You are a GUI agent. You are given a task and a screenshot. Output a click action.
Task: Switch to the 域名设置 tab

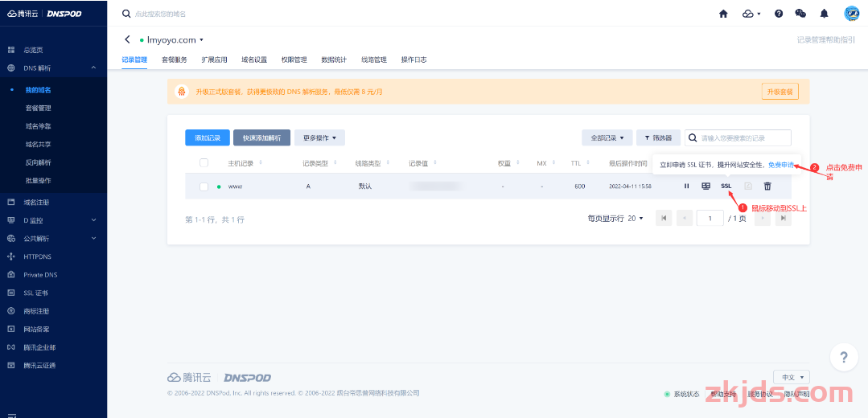click(x=254, y=59)
